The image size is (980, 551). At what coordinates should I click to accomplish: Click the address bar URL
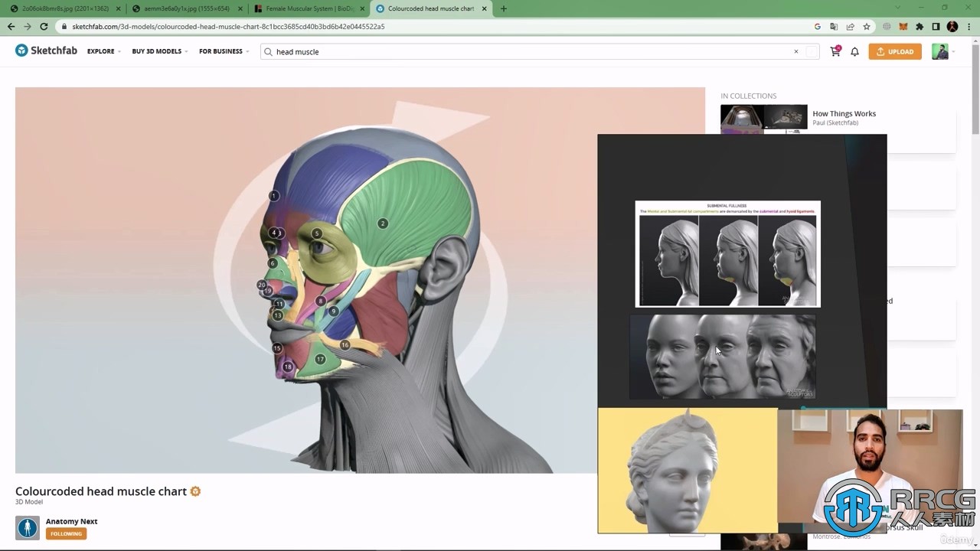(x=228, y=26)
